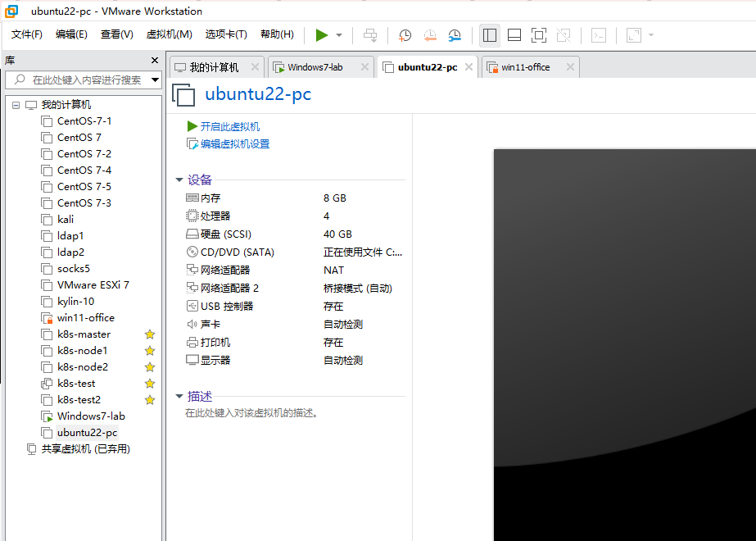Screen dimensions: 756x541
Task: Collapse the 我的计算机 tree node
Action: [x=16, y=105]
